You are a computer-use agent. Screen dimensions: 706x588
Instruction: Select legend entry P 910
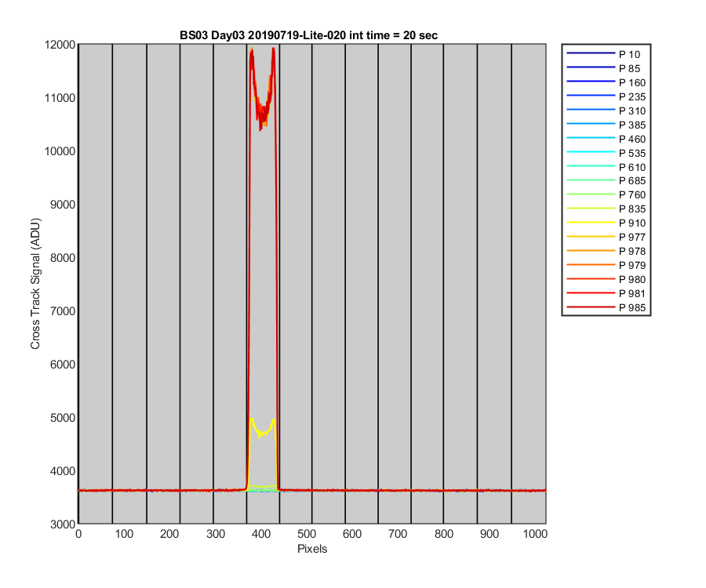coord(606,223)
